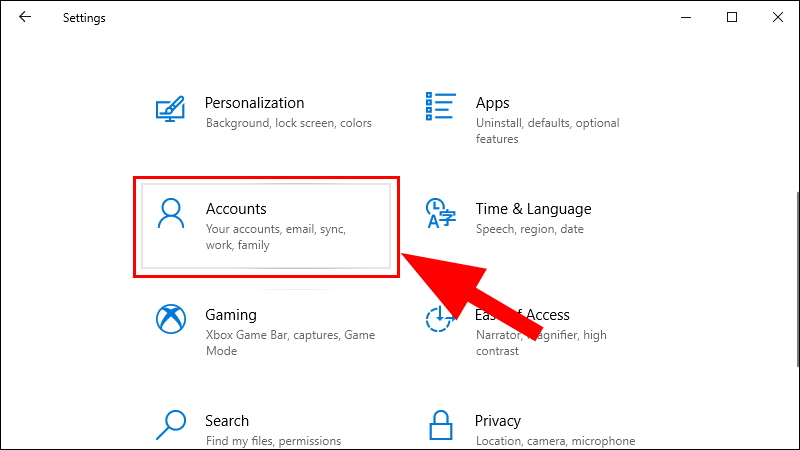Select the Gaming category title

tap(231, 315)
